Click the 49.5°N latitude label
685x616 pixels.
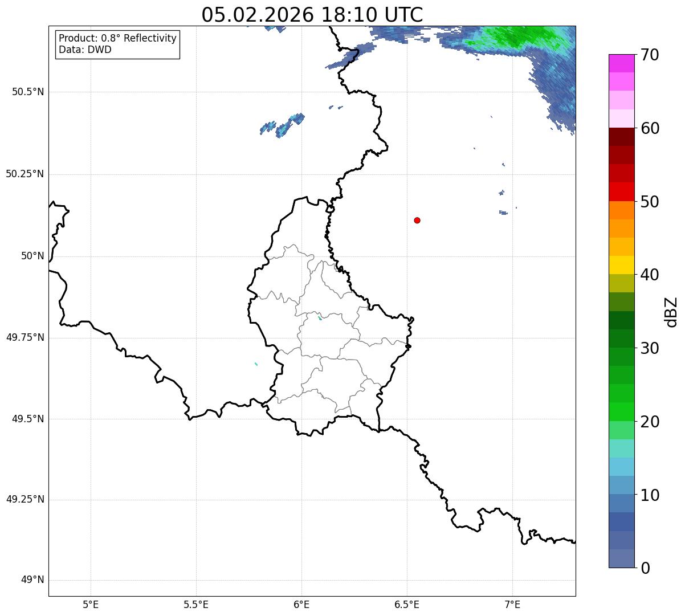pyautogui.click(x=28, y=419)
